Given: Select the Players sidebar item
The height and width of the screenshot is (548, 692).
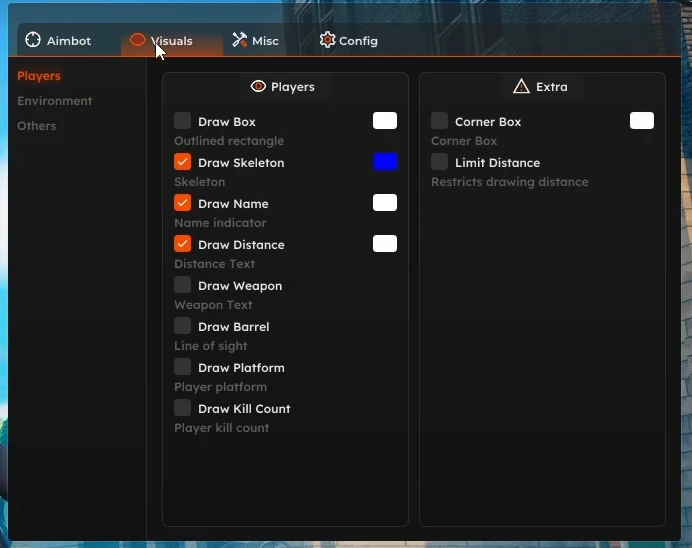Looking at the screenshot, I should (x=39, y=76).
